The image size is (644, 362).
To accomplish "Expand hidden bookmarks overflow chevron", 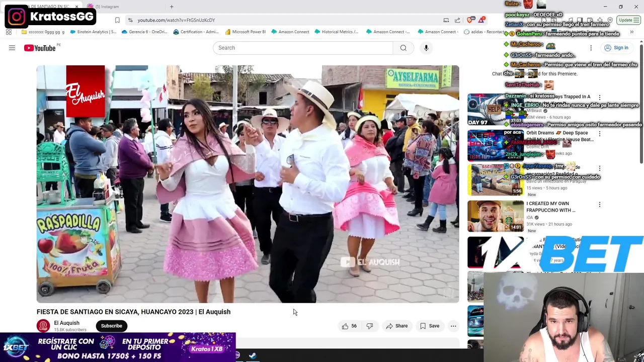I will 631,32.
